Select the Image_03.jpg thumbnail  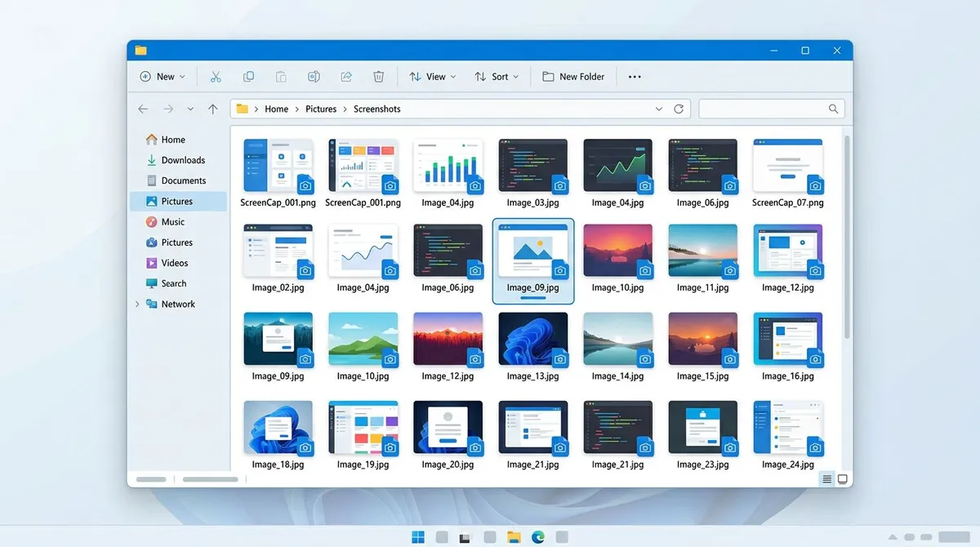[x=532, y=166]
